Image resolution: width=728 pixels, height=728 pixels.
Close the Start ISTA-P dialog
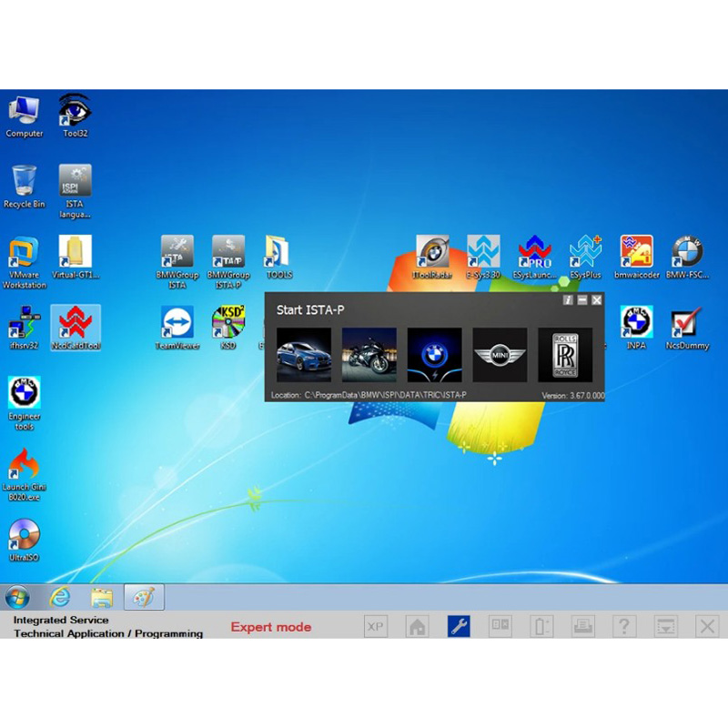pos(597,300)
